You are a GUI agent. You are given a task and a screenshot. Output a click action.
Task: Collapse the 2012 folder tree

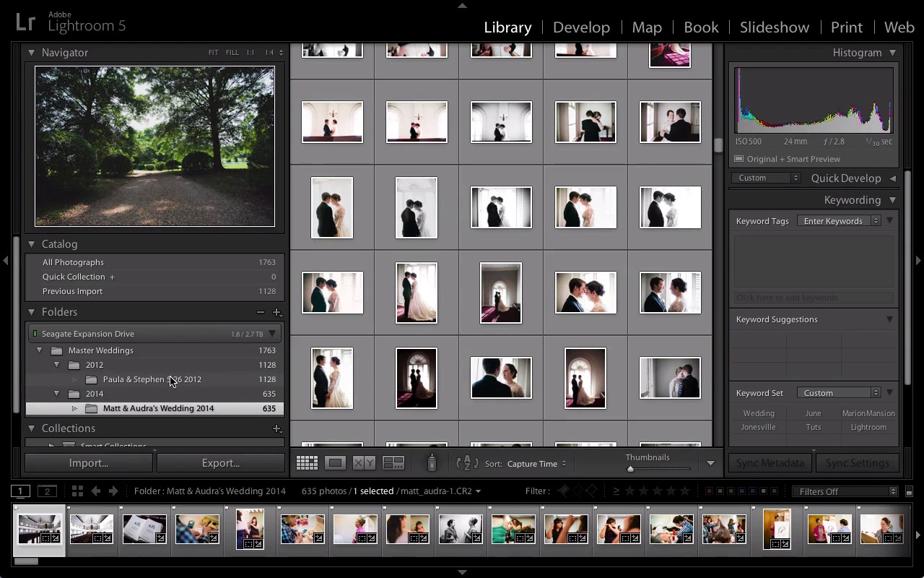point(57,365)
